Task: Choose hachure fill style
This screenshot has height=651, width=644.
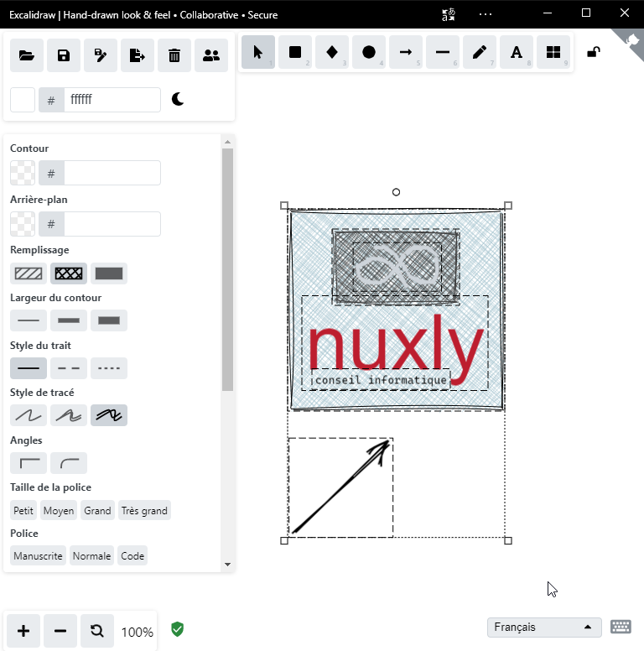Action: tap(29, 273)
